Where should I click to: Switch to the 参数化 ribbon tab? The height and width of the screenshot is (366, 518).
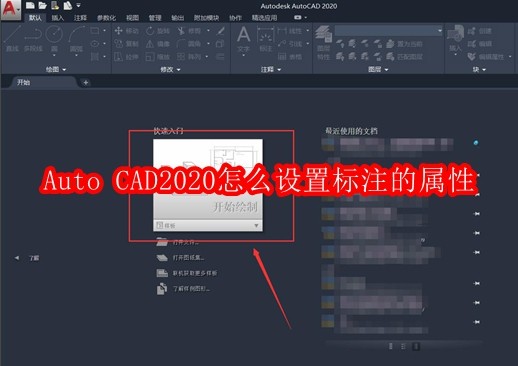(106, 18)
